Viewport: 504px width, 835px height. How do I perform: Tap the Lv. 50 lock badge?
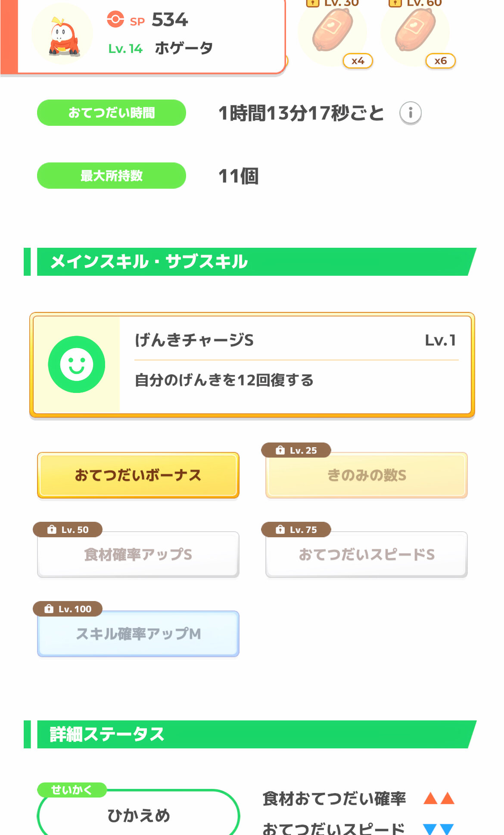pyautogui.click(x=68, y=530)
